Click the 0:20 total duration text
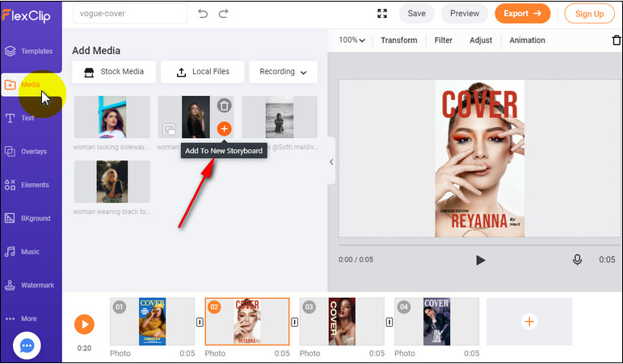Viewport: 623px width, 364px height. pyautogui.click(x=84, y=348)
